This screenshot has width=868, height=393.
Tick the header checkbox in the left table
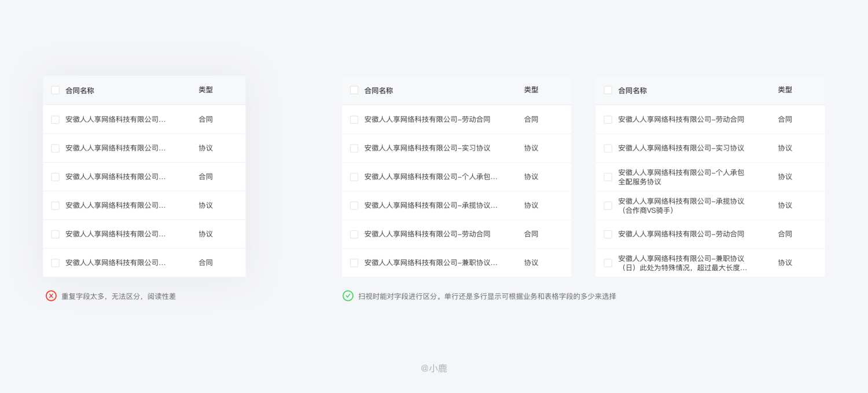coord(56,90)
